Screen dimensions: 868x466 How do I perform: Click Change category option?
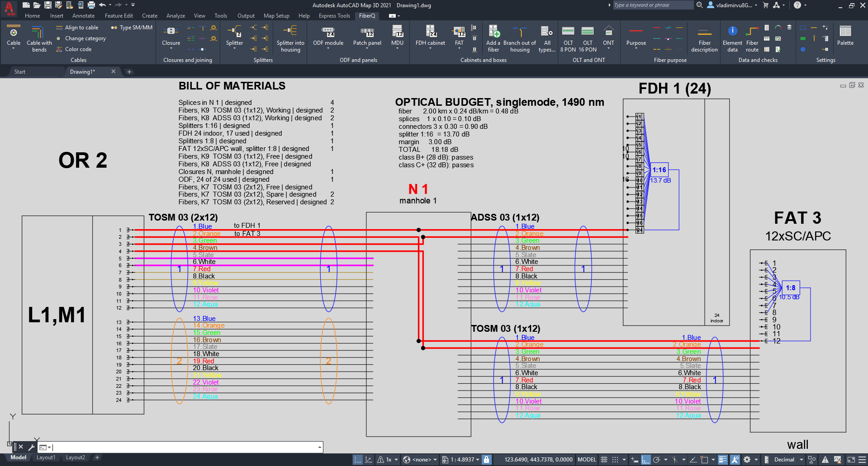click(81, 38)
